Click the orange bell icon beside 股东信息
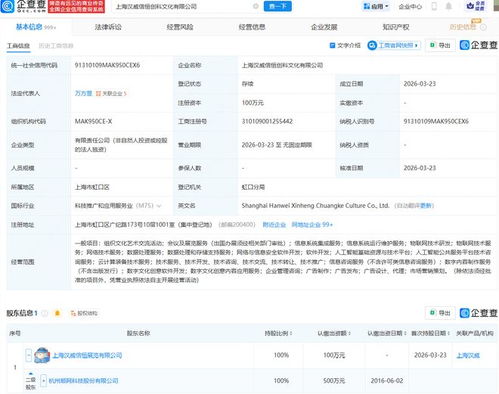The image size is (499, 394). click(x=57, y=313)
